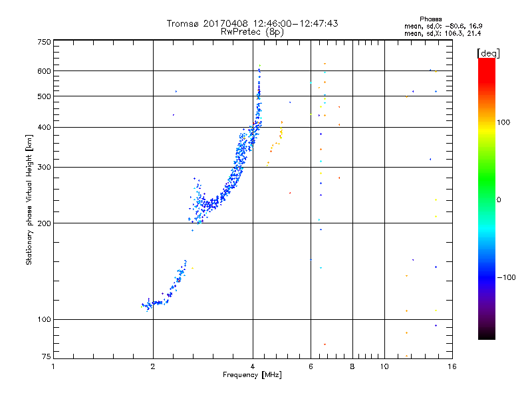Click the '8' frequency axis tick label
Viewport: 532px width, 399px height.
pos(352,366)
